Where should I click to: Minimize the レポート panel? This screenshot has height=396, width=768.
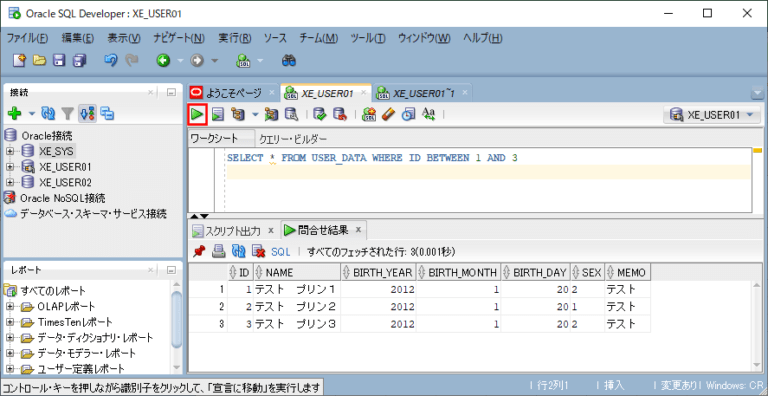tap(171, 270)
